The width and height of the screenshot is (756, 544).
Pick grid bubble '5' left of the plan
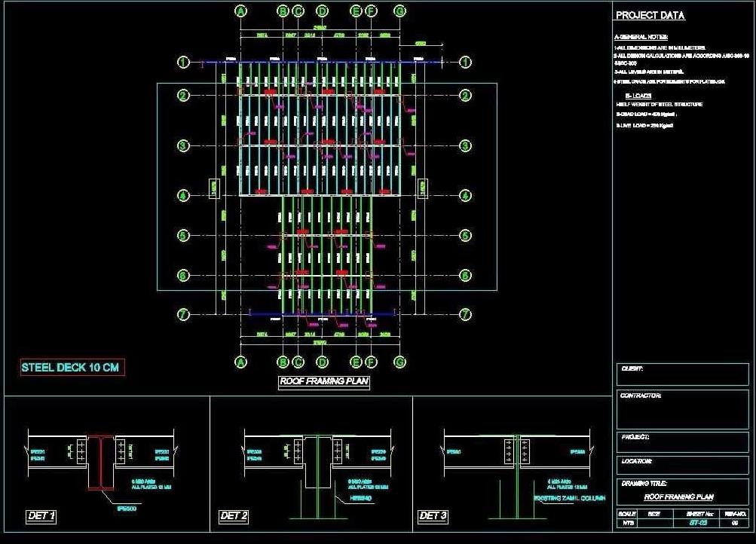pos(183,236)
